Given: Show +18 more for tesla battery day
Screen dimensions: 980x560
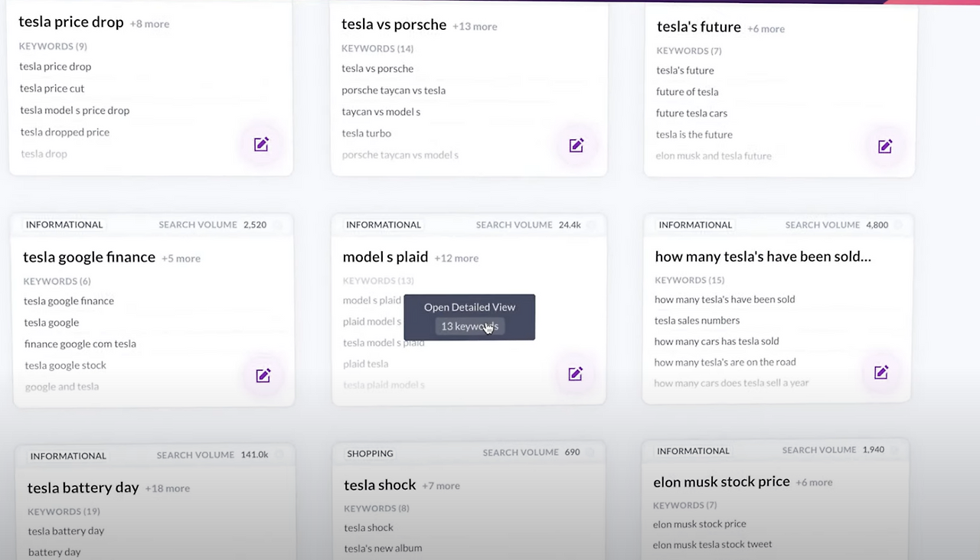Looking at the screenshot, I should (167, 488).
